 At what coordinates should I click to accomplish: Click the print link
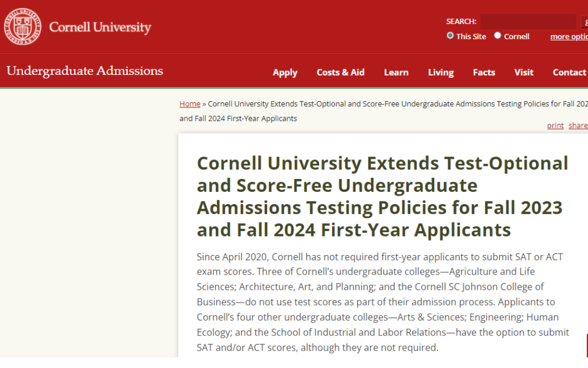pos(555,126)
